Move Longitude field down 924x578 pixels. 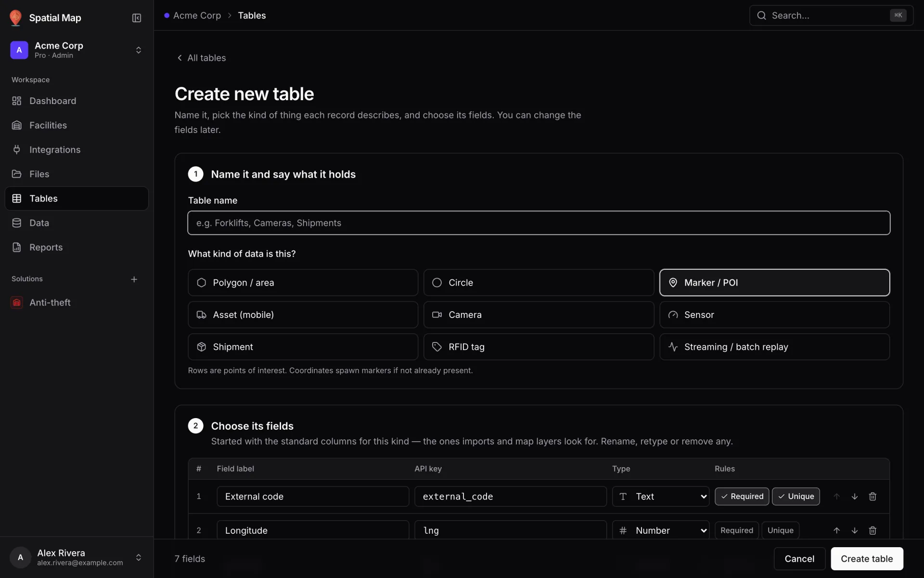855,530
